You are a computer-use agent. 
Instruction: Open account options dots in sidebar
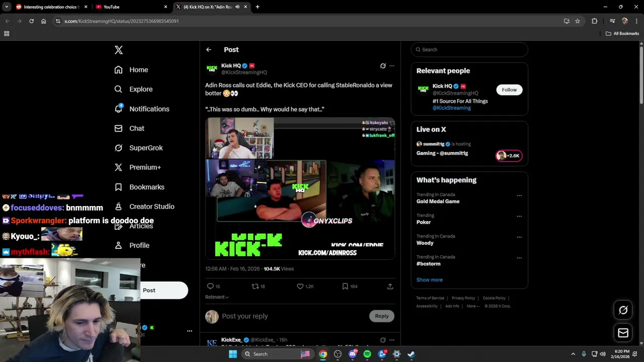[190, 331]
